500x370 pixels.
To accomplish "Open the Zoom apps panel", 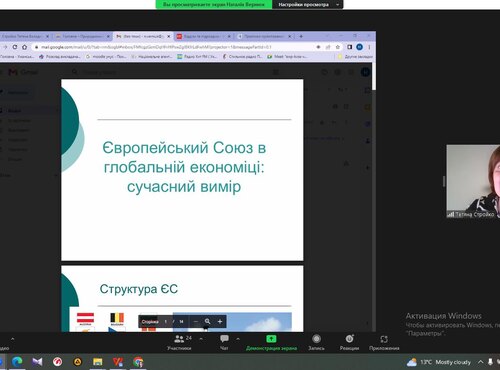I will 384,342.
